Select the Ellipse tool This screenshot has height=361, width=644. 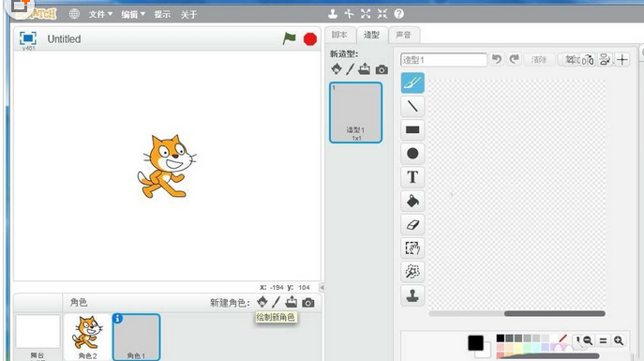point(412,154)
